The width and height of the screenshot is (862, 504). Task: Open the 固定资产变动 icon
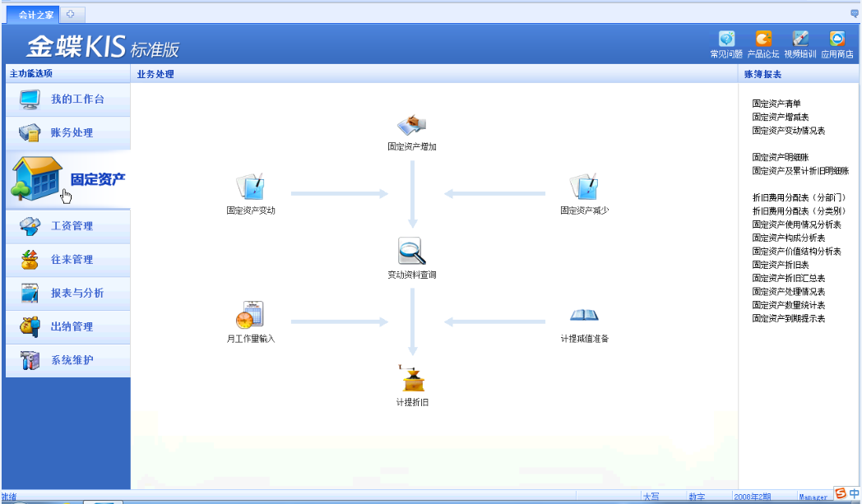(251, 187)
